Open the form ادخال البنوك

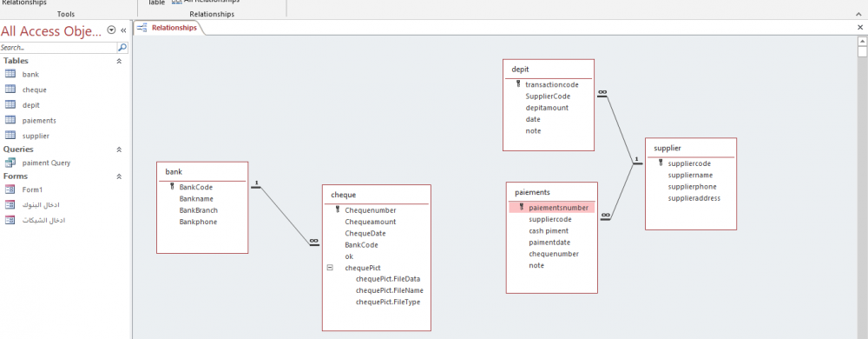(41, 205)
